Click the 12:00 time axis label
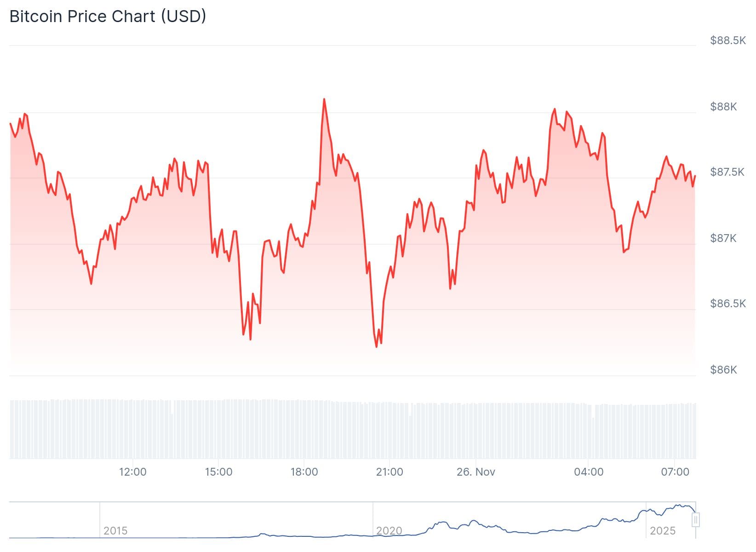 (x=132, y=472)
